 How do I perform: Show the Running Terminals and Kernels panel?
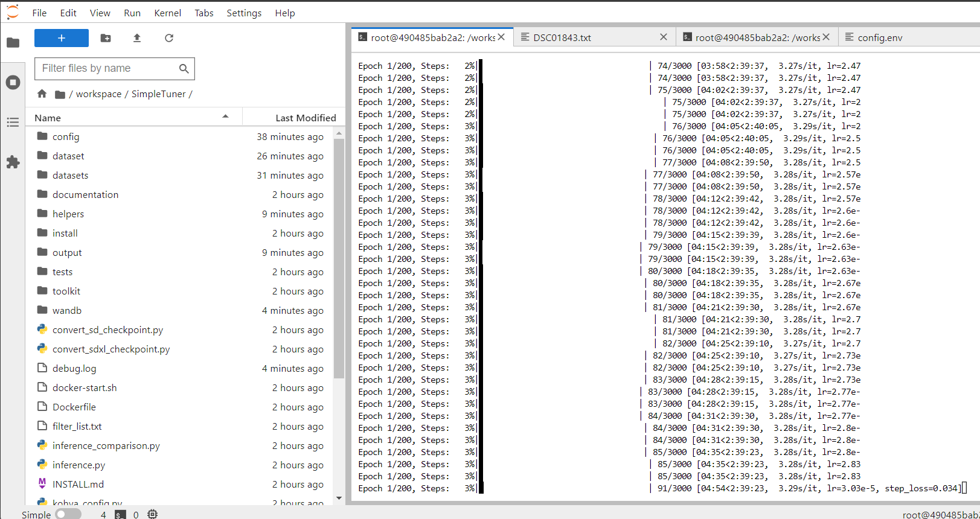pos(13,82)
